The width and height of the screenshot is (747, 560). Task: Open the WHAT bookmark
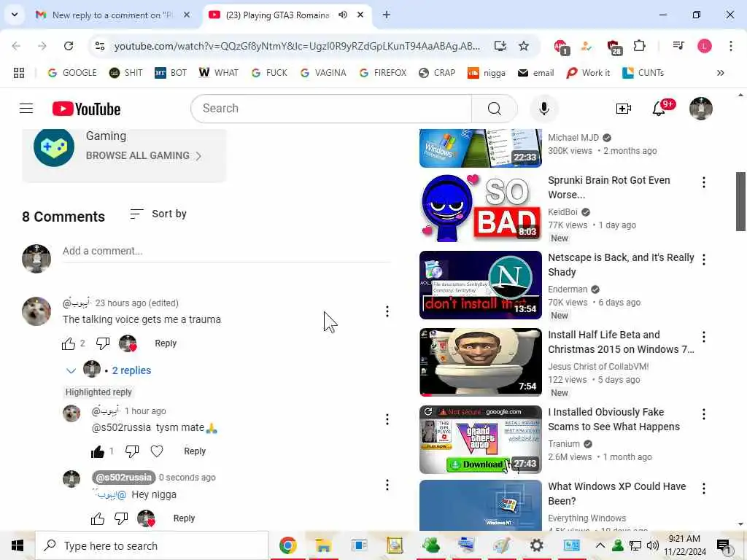(x=219, y=73)
